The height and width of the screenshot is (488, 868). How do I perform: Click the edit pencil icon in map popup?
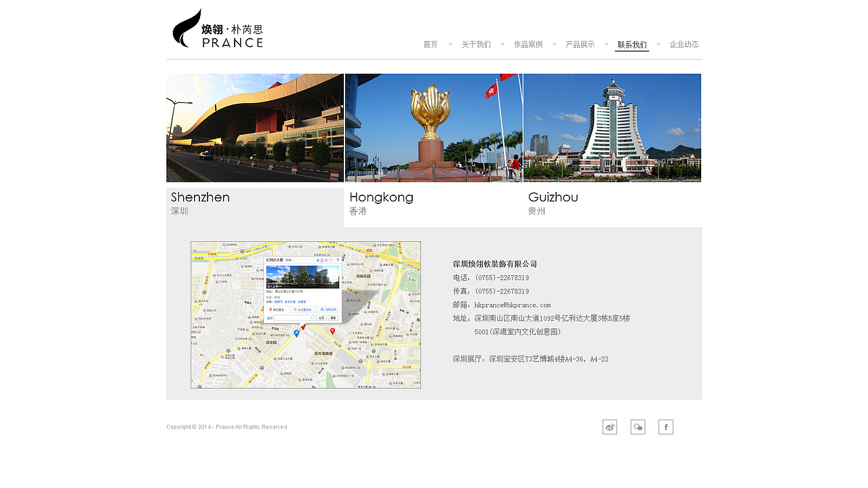coord(325,260)
